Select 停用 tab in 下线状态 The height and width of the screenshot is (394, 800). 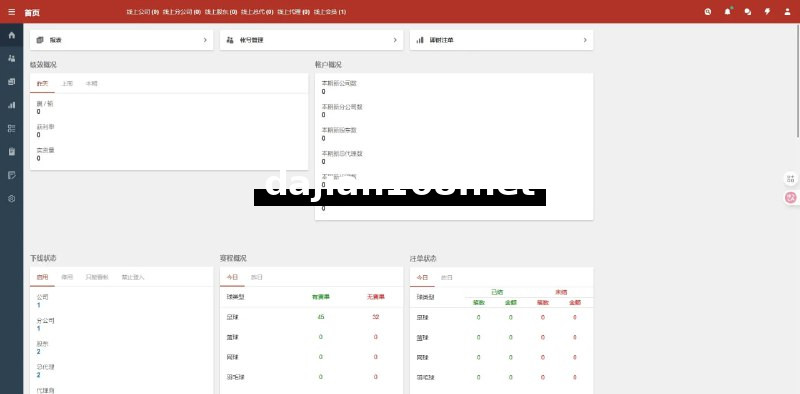67,277
